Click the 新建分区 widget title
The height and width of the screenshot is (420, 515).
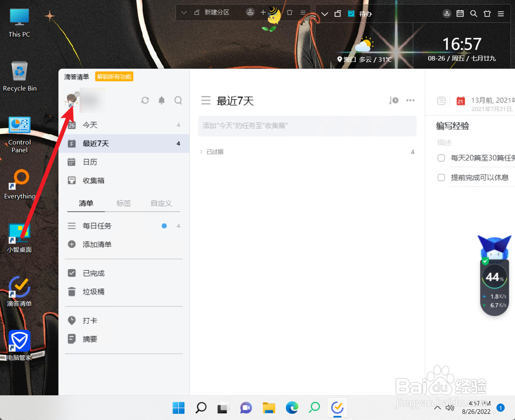click(x=217, y=12)
